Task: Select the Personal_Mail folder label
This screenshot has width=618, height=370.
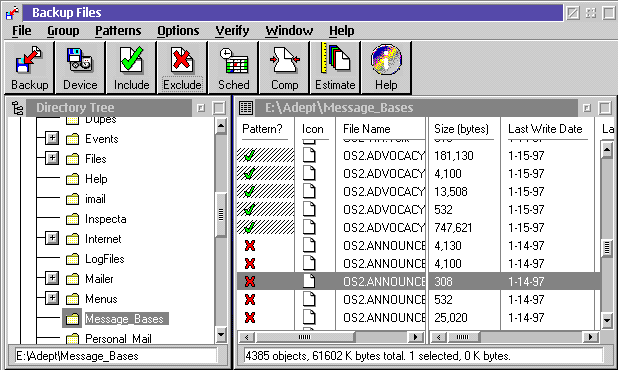Action: (x=118, y=338)
